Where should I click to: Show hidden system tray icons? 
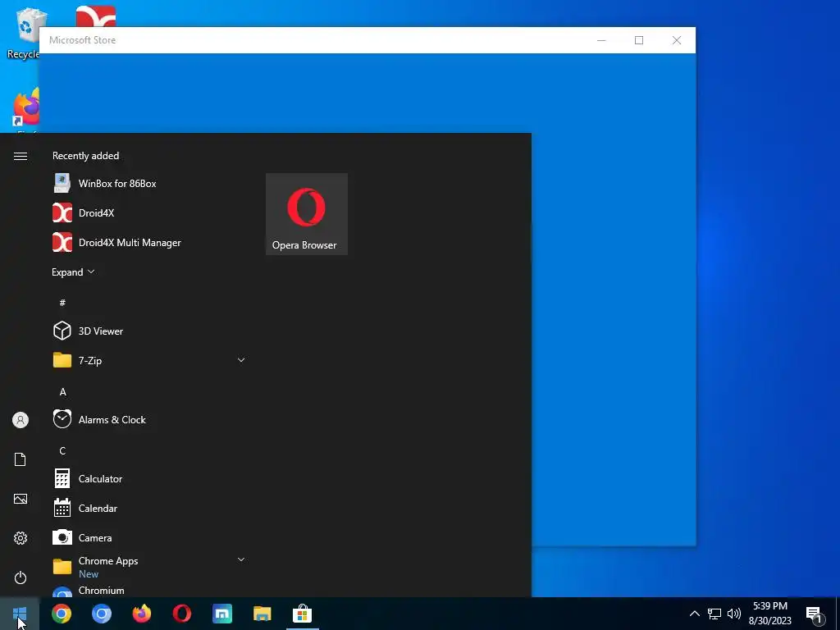tap(694, 614)
